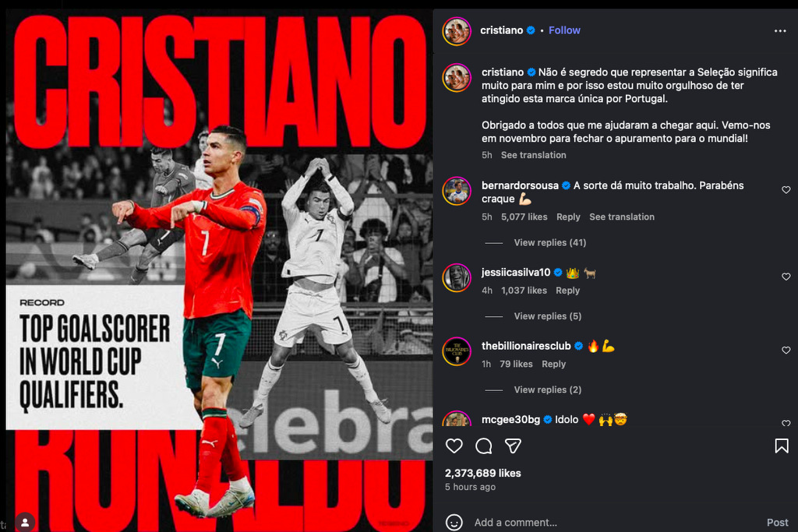The image size is (798, 532).
Task: Open the three-dot more options menu
Action: (x=779, y=31)
